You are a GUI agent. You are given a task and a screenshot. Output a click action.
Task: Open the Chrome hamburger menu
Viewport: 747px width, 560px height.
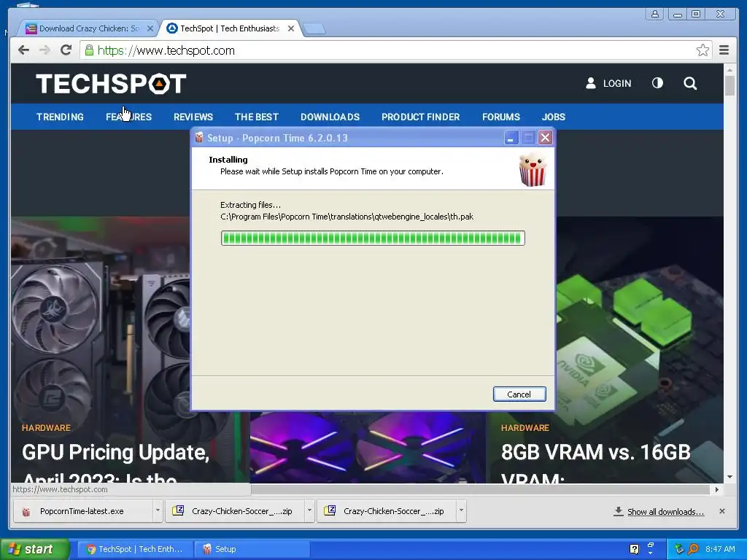724,50
